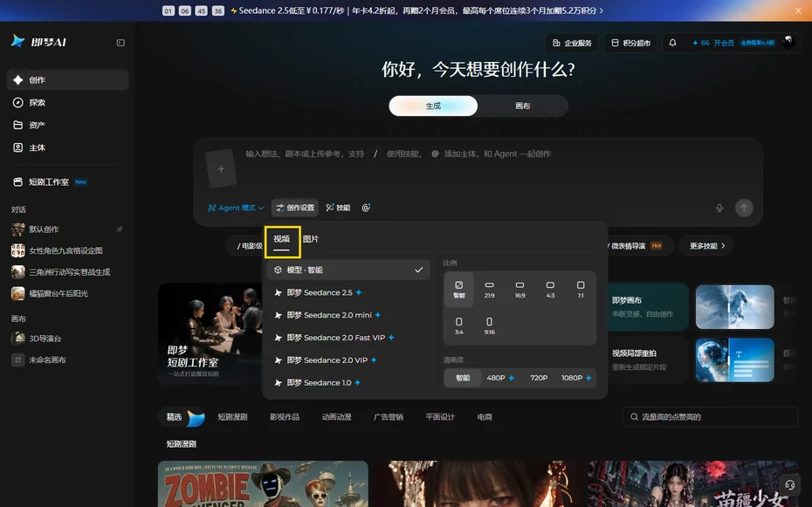This screenshot has height=507, width=812.
Task: Click the microphone voice input icon
Action: tap(719, 208)
